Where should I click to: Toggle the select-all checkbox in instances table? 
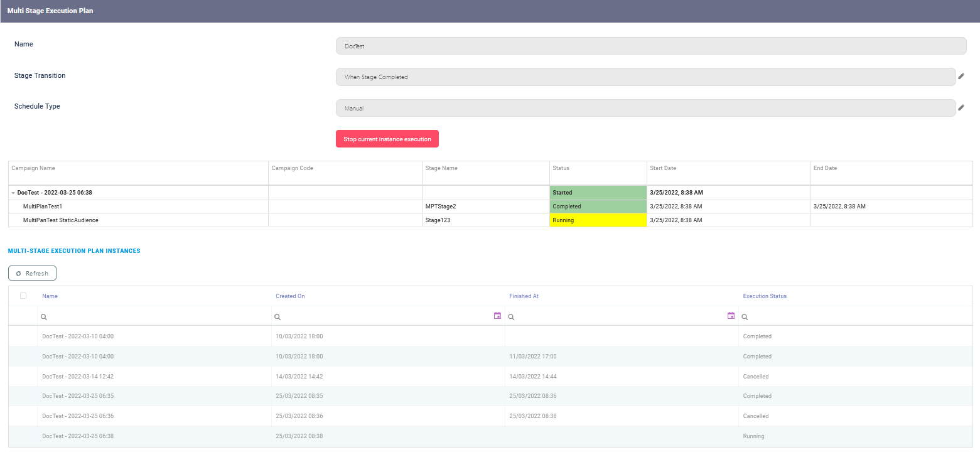(23, 295)
